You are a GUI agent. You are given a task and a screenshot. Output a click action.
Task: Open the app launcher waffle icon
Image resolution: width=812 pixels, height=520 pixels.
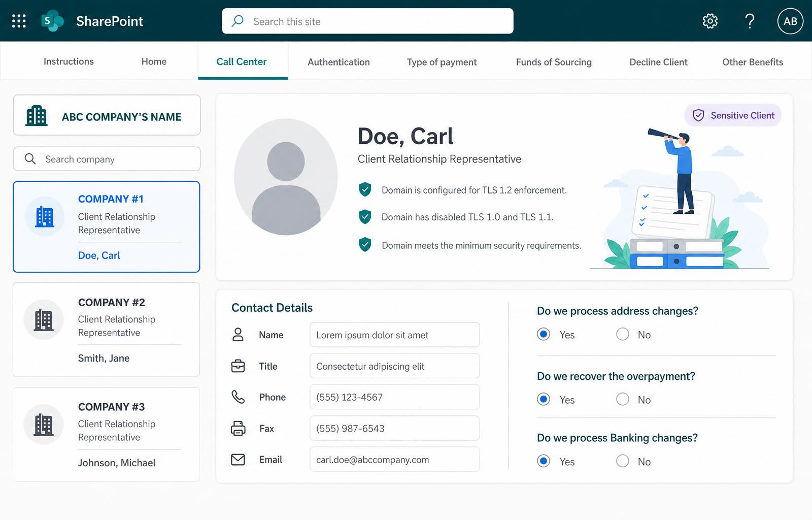coord(19,21)
